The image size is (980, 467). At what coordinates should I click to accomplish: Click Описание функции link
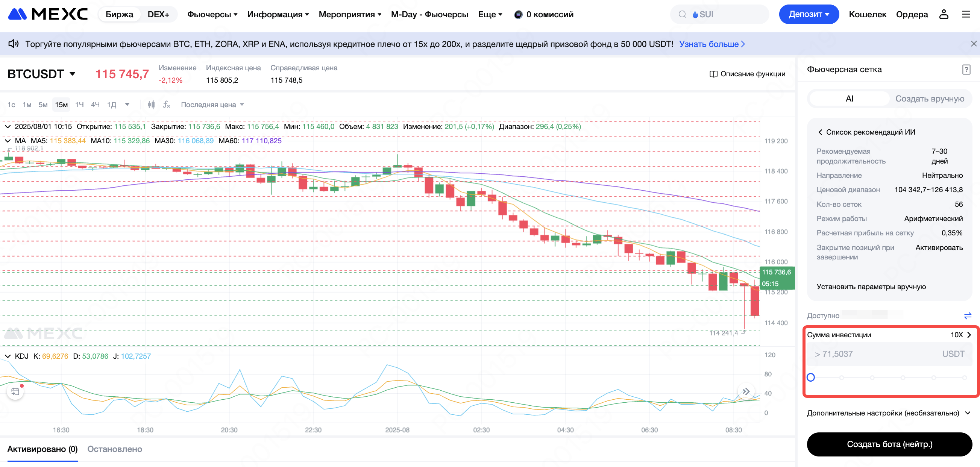(752, 74)
